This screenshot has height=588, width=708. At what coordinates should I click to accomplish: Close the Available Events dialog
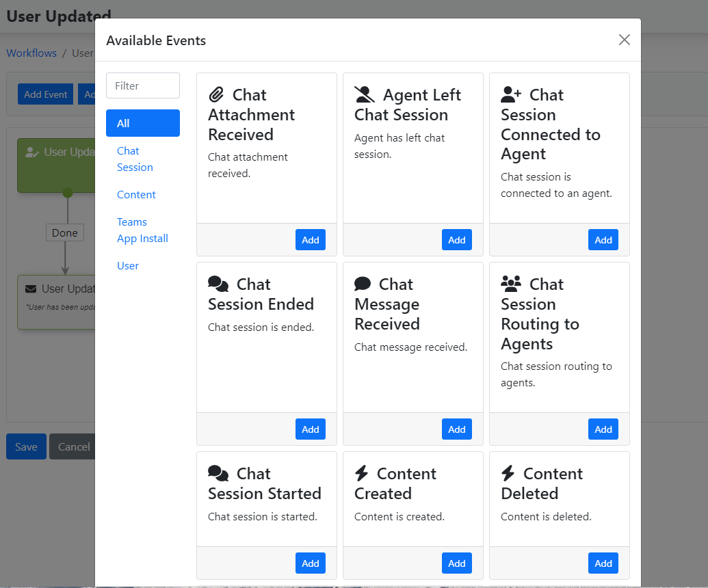pos(624,40)
